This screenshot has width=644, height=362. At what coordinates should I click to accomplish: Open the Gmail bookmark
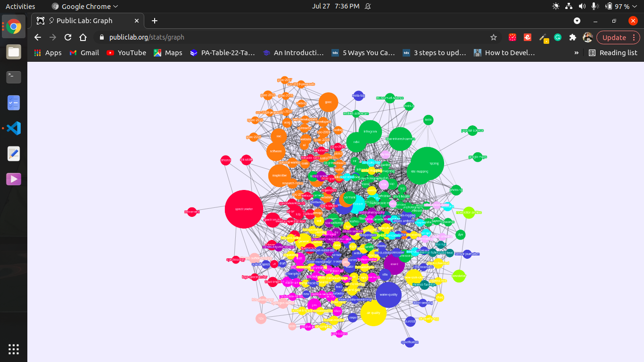click(x=84, y=53)
